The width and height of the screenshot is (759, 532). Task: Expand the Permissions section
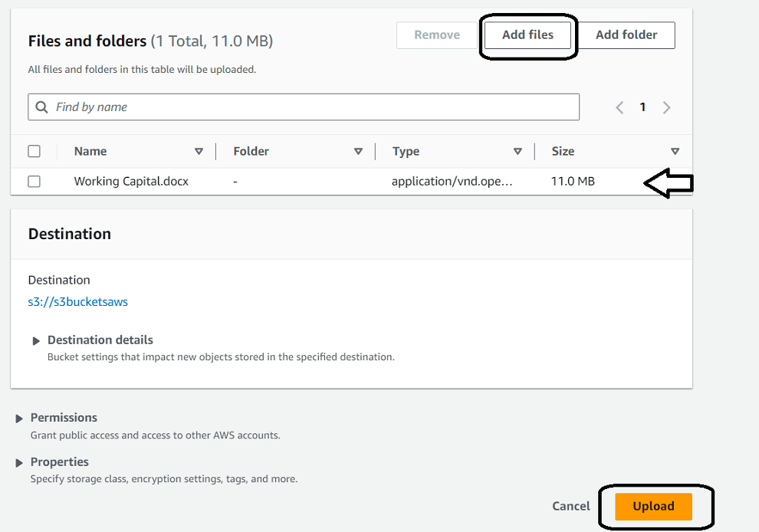point(19,419)
